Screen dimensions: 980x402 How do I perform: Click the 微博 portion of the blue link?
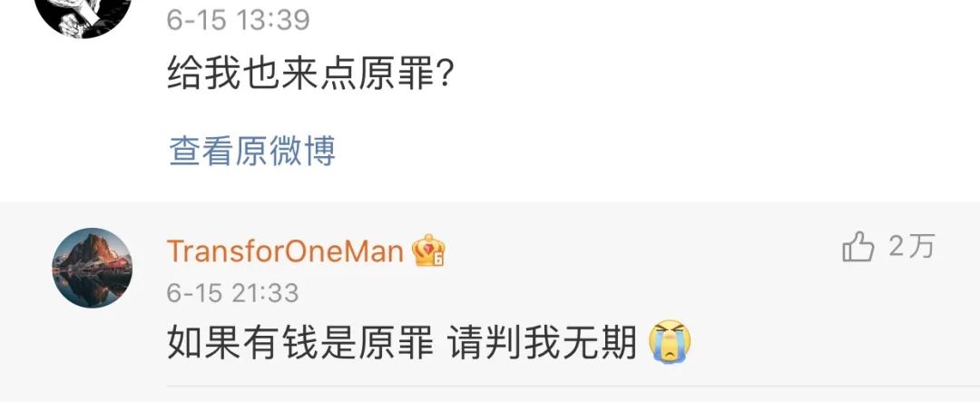(x=303, y=152)
